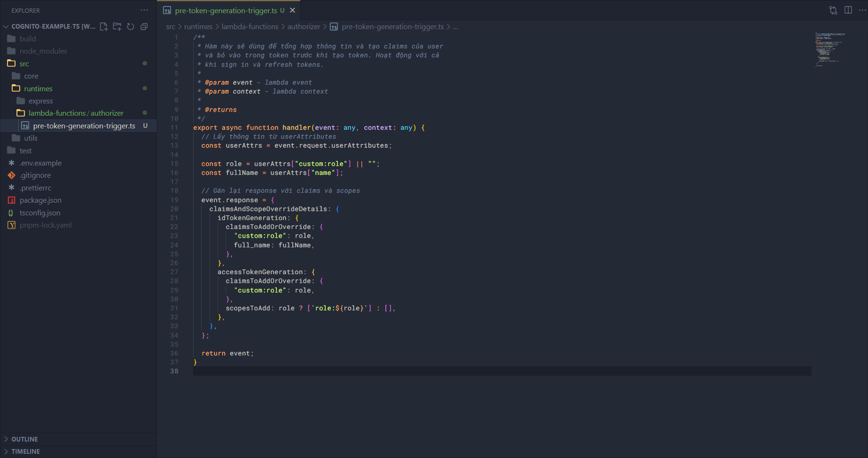The height and width of the screenshot is (458, 868).
Task: Open Explorer's more actions ellipsis menu
Action: click(144, 10)
